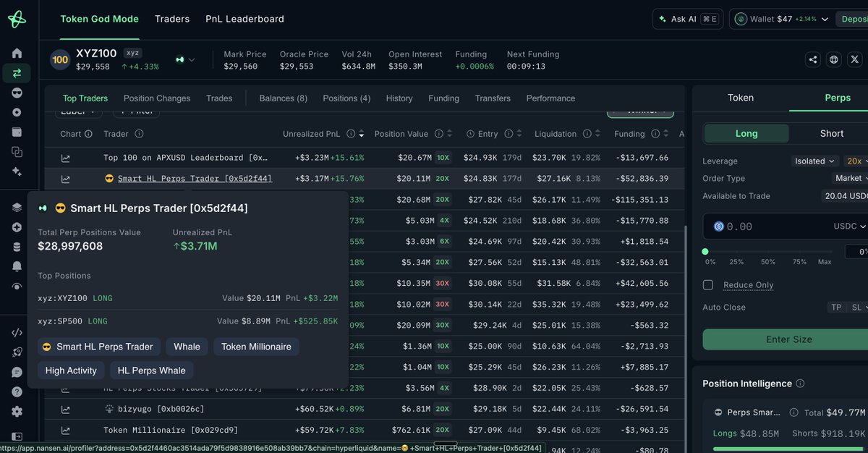Viewport: 868px width, 453px height.
Task: Open the 20x leverage dropdown
Action: tap(856, 161)
